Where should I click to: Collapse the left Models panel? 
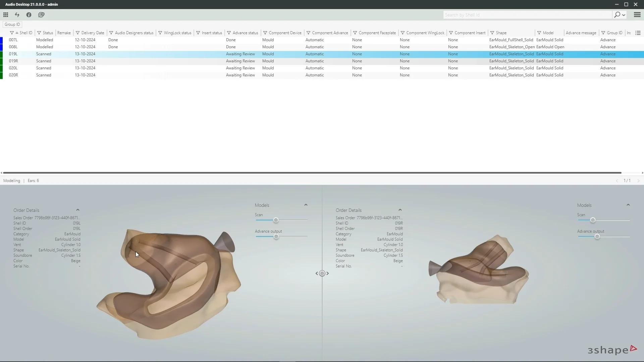(306, 205)
